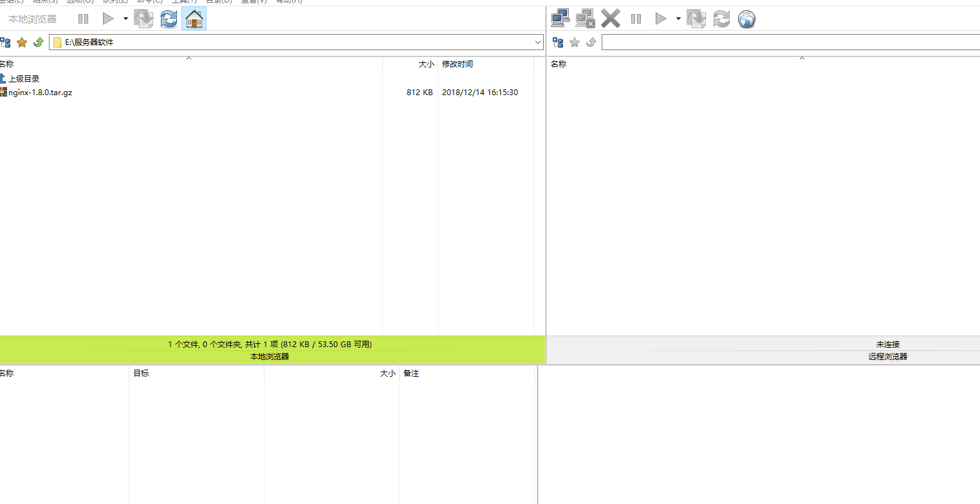Refresh the local file list
980x504 pixels.
coord(169,19)
